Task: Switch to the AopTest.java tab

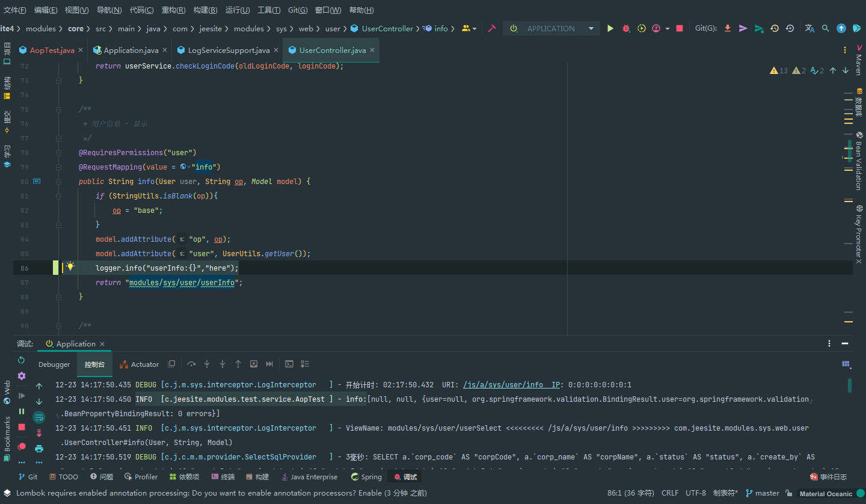Action: coord(52,50)
